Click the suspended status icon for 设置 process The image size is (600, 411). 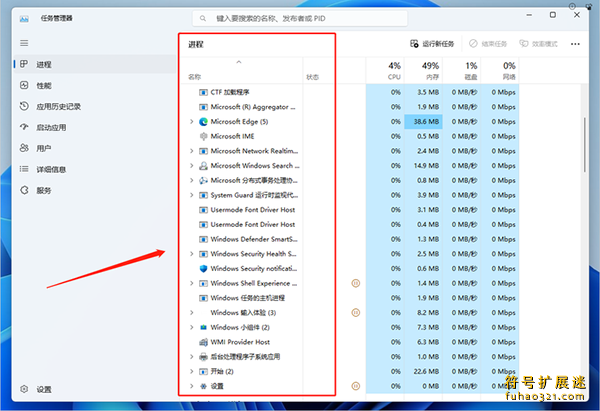coord(355,386)
